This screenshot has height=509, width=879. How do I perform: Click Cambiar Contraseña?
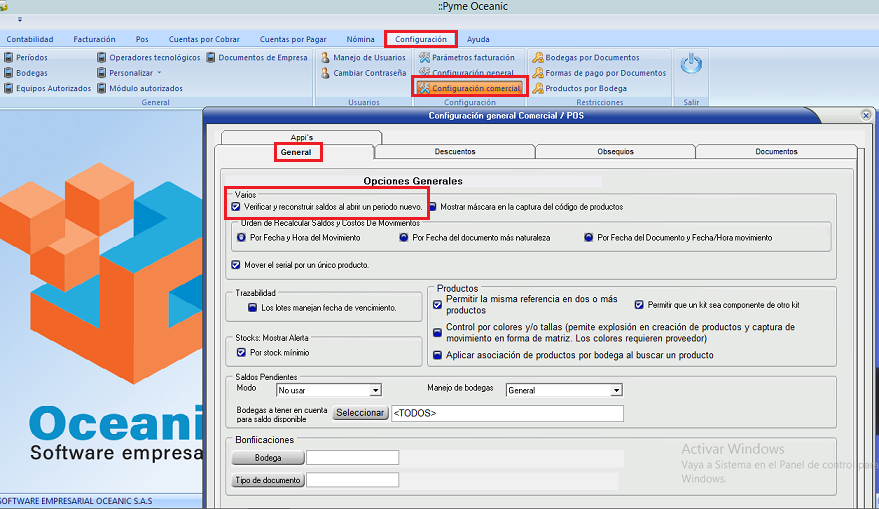(x=368, y=73)
